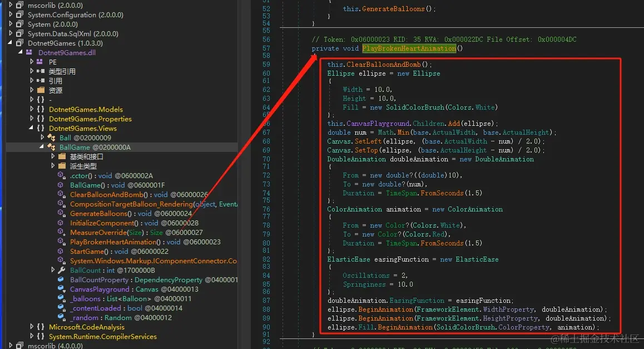Click the Dotnet9Games.Views namespace braces icon

(41, 128)
